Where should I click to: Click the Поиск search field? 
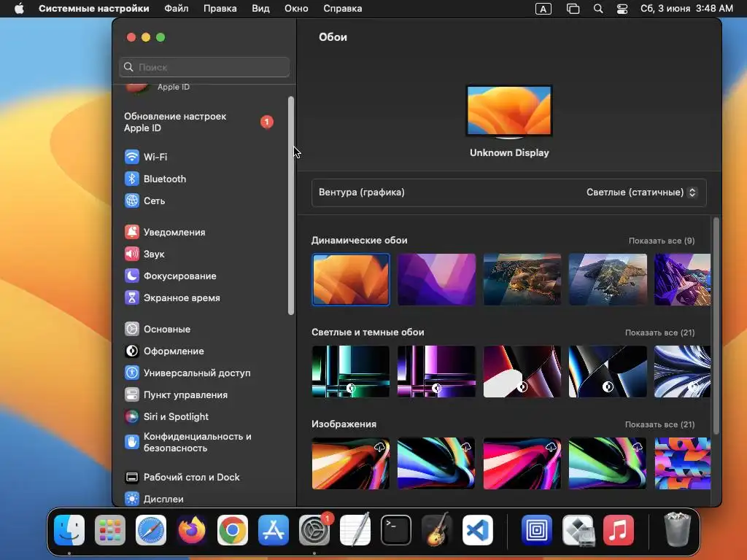click(204, 67)
